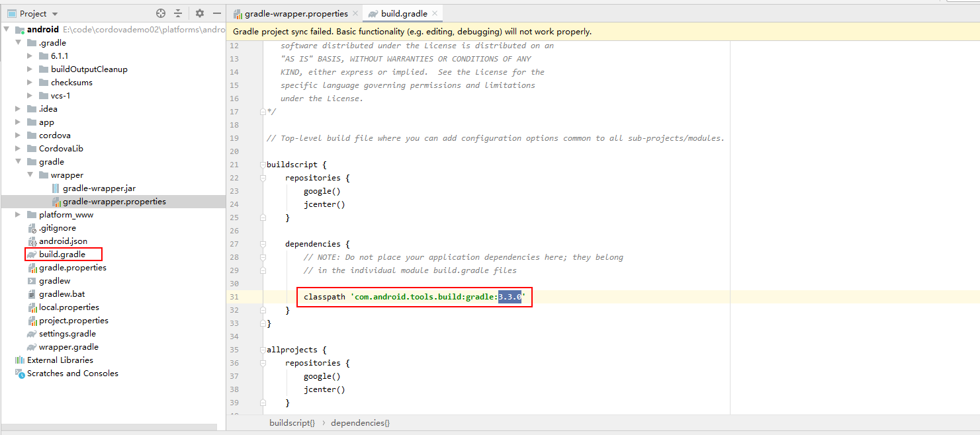Viewport: 980px width, 435px height.
Task: Collapse the buildscript code block fold marker
Action: pyautogui.click(x=263, y=164)
